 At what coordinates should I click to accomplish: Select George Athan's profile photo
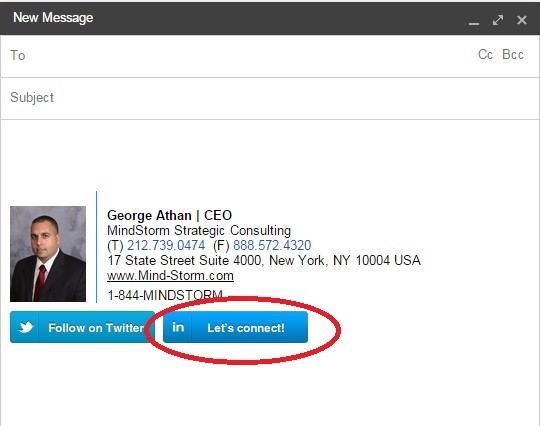pyautogui.click(x=48, y=254)
